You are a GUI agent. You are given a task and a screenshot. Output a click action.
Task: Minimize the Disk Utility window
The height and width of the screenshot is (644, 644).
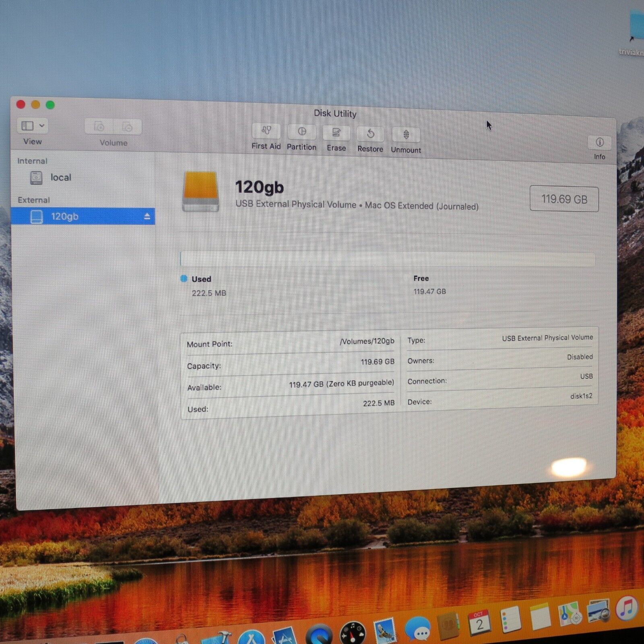35,105
